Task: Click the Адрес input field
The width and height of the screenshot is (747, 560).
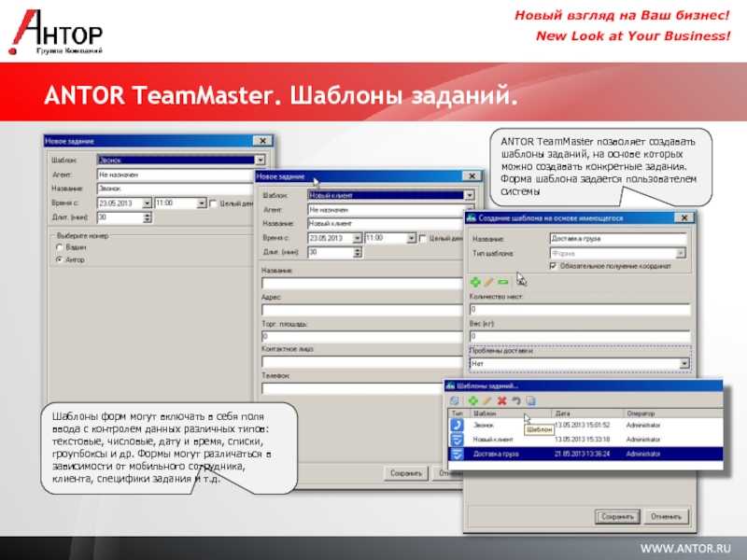Action: coord(362,311)
